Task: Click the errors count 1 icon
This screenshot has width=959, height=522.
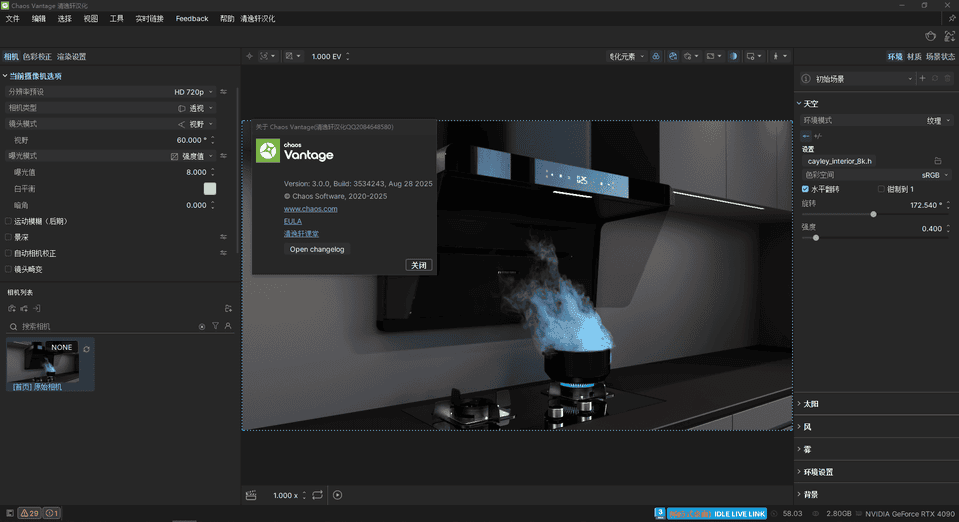Action: point(52,513)
